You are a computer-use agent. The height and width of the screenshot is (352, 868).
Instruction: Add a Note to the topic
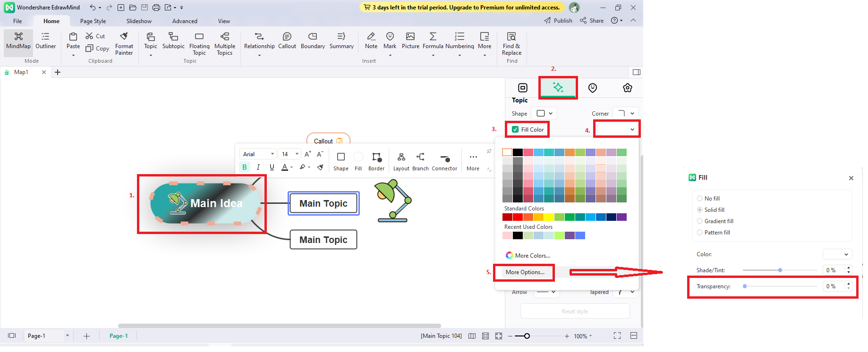371,41
